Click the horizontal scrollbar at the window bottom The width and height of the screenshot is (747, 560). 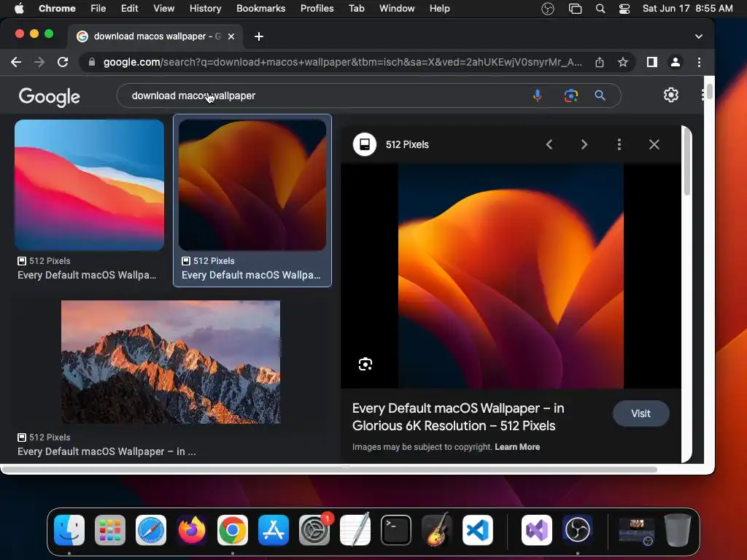click(x=330, y=470)
